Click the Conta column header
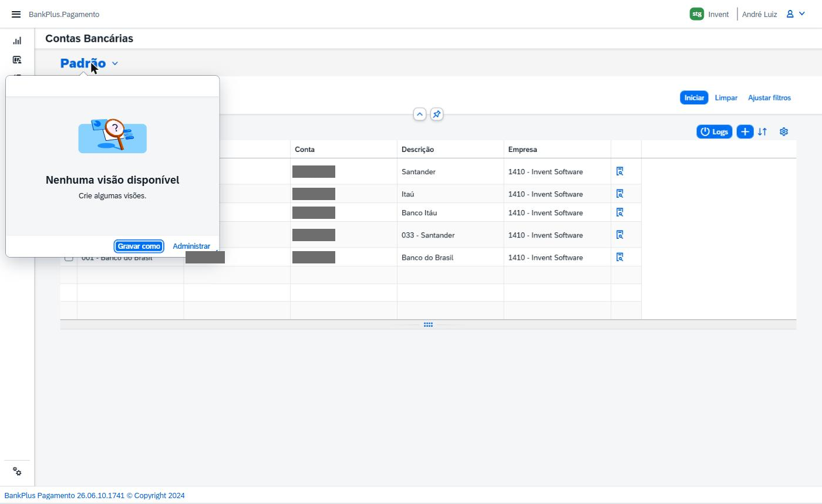This screenshot has width=822, height=504. pos(343,149)
